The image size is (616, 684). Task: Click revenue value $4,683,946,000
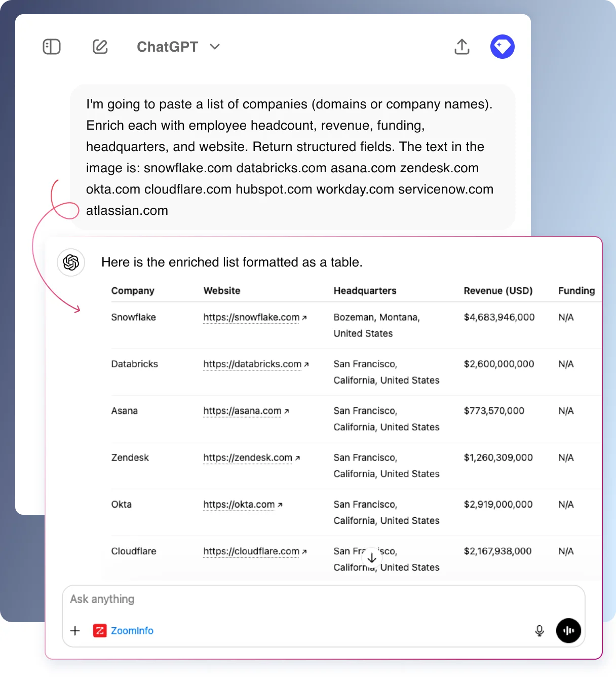pyautogui.click(x=499, y=317)
